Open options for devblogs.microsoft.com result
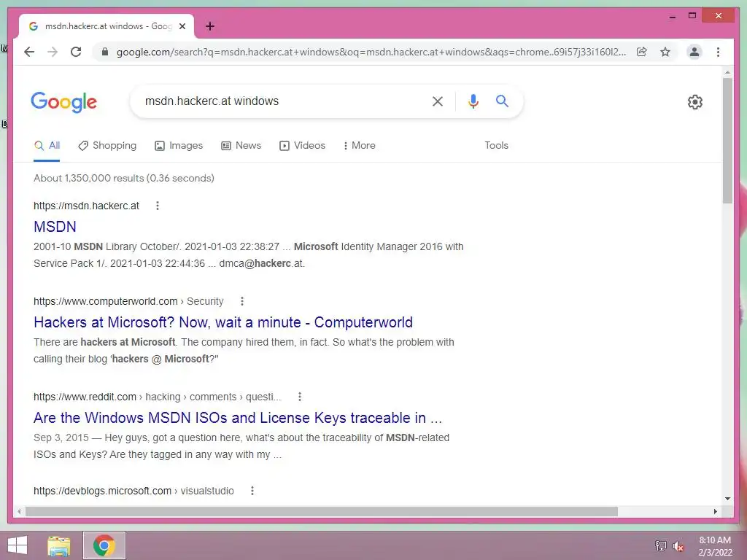Screen dimensions: 747x560 coord(252,491)
